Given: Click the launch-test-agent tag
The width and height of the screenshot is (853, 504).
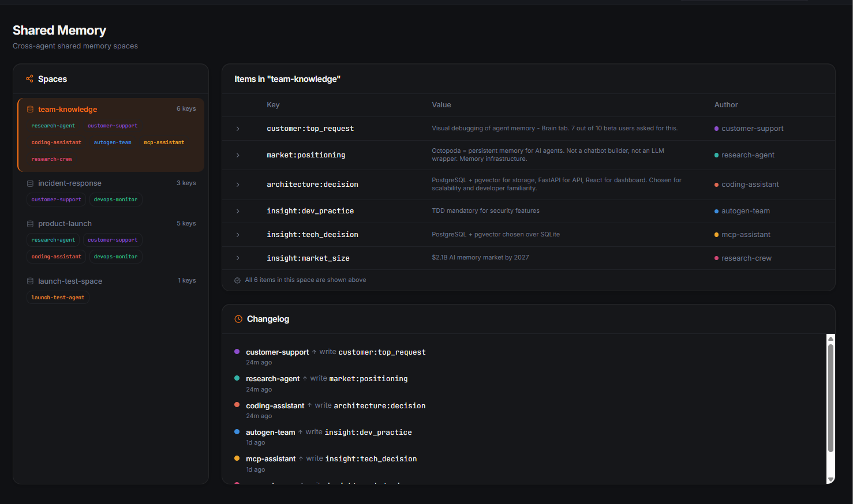Looking at the screenshot, I should click(58, 298).
